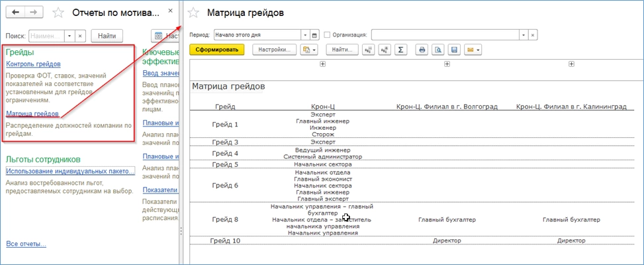This screenshot has width=644, height=265.
Task: Toggle the Организация checkbox
Action: point(328,35)
